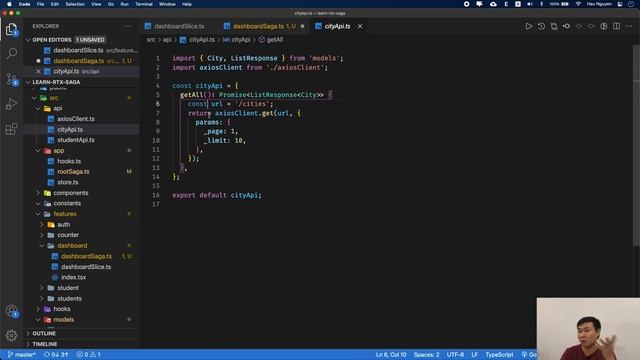
Task: Open editor More Actions ellipsis
Action: (x=629, y=26)
